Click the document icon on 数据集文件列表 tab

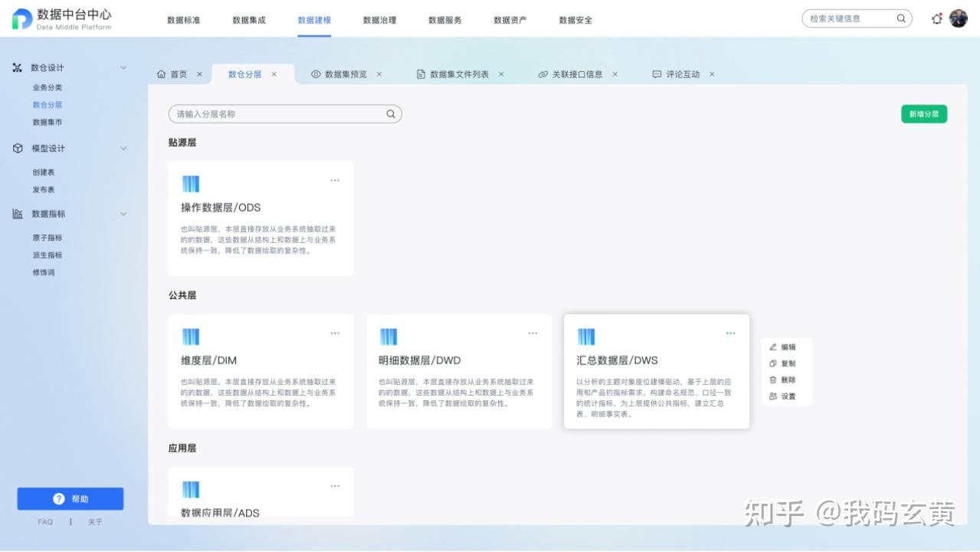pos(421,74)
